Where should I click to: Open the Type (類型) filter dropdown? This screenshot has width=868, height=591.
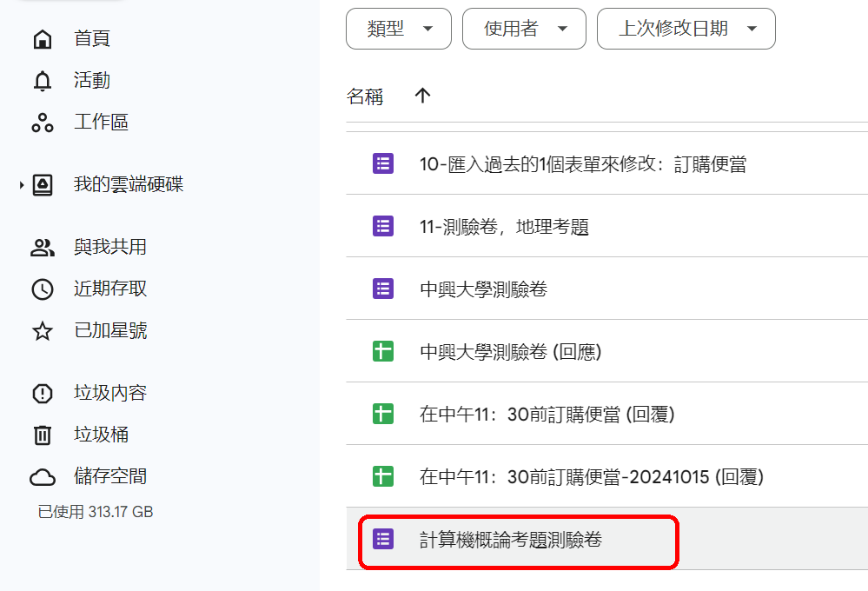(x=398, y=29)
